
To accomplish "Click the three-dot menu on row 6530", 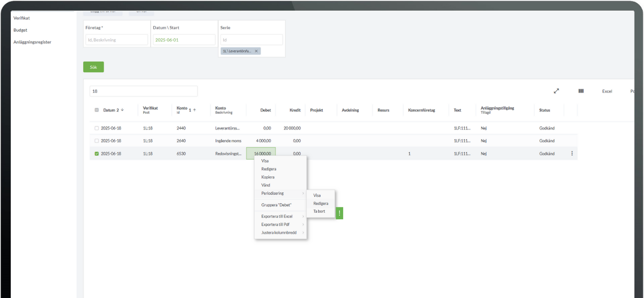I will pos(572,153).
